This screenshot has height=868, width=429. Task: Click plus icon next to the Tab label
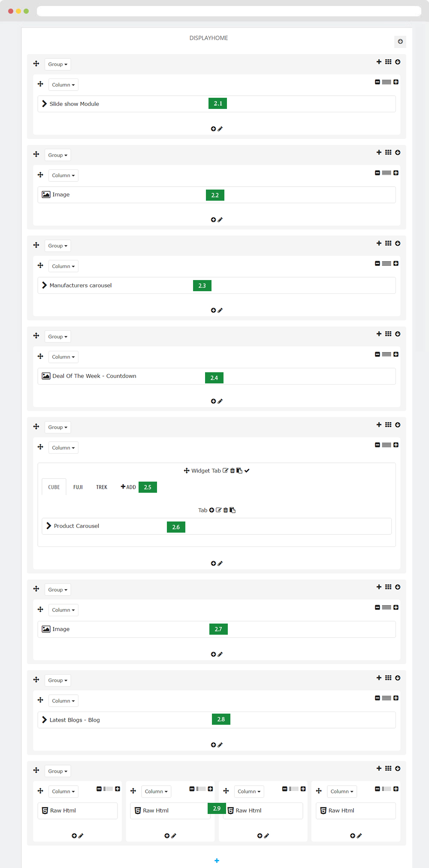(211, 510)
